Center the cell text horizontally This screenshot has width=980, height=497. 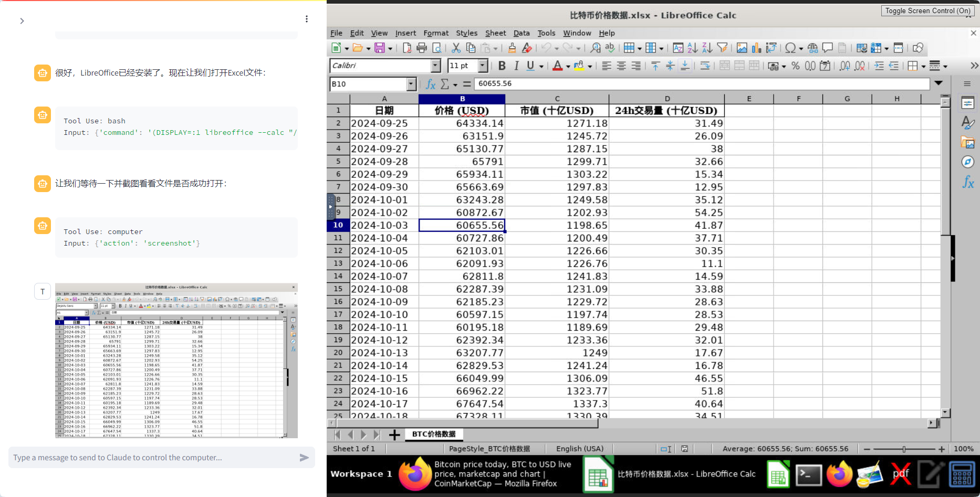(x=621, y=66)
